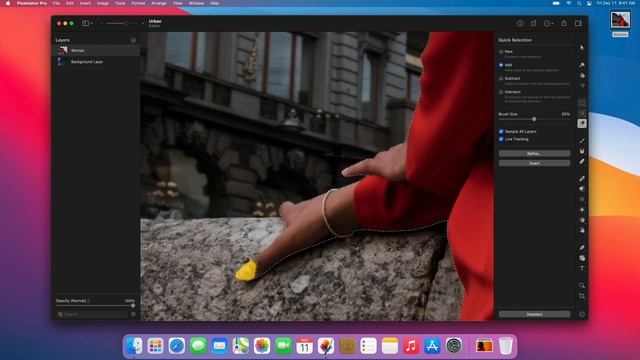Click the add layer plus button
The image size is (640, 360).
[x=133, y=40]
